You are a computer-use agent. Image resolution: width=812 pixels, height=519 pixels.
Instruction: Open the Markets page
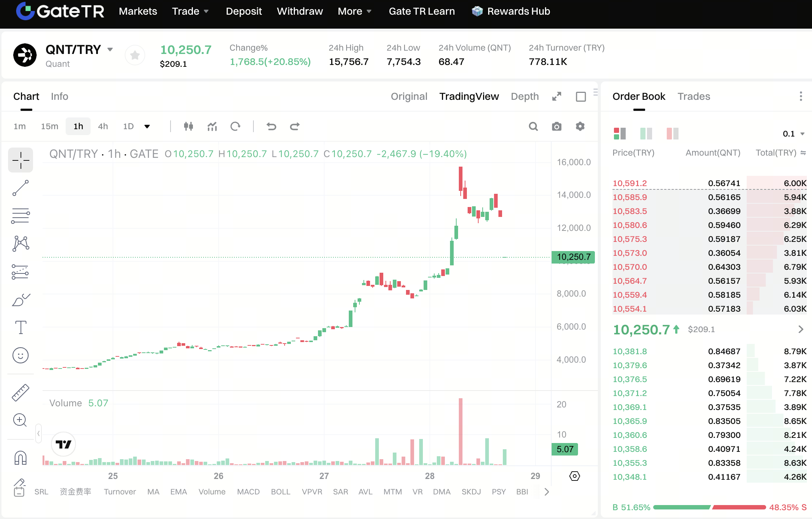click(138, 11)
